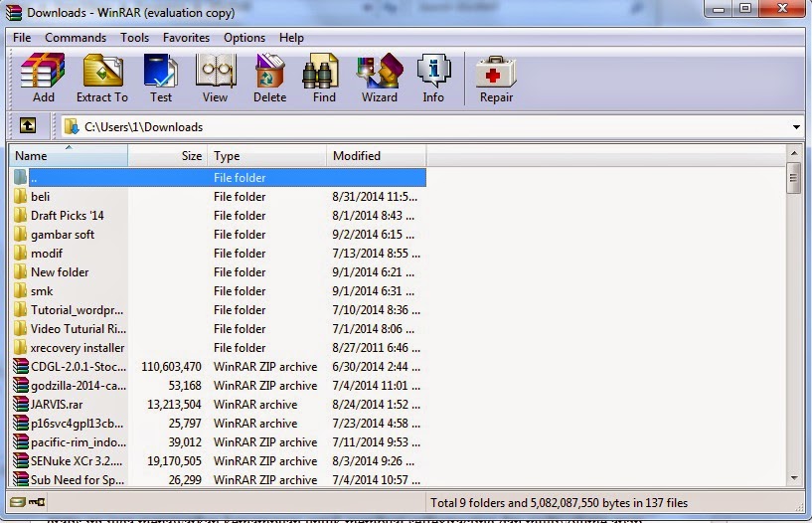Sort list by Name column header

tap(69, 156)
